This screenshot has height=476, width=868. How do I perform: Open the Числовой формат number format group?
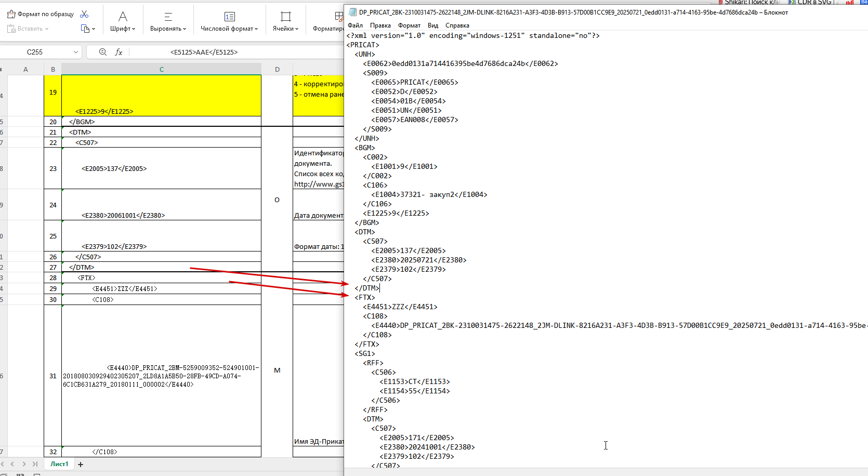tap(229, 21)
